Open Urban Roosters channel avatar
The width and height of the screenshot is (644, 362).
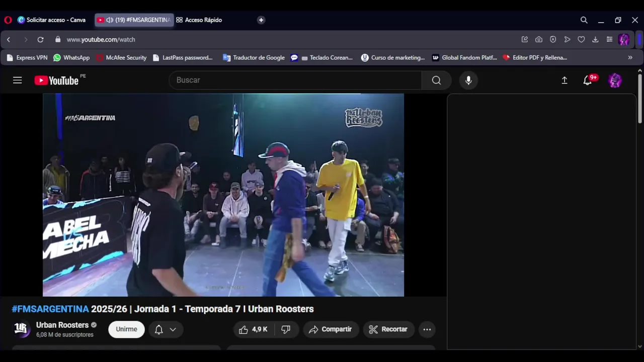(21, 329)
